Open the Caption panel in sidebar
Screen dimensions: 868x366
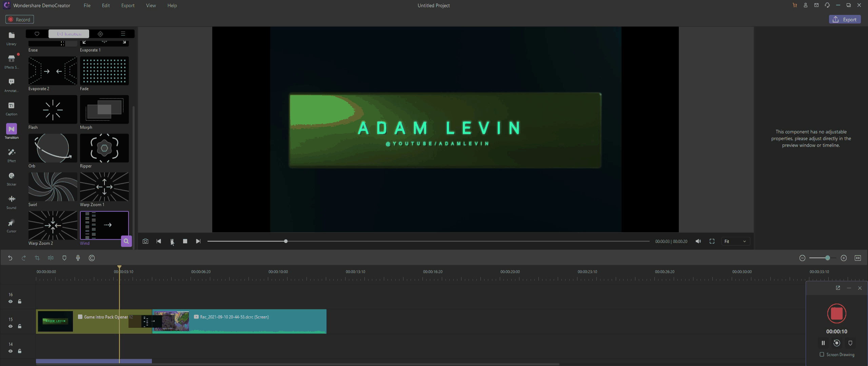coord(11,108)
